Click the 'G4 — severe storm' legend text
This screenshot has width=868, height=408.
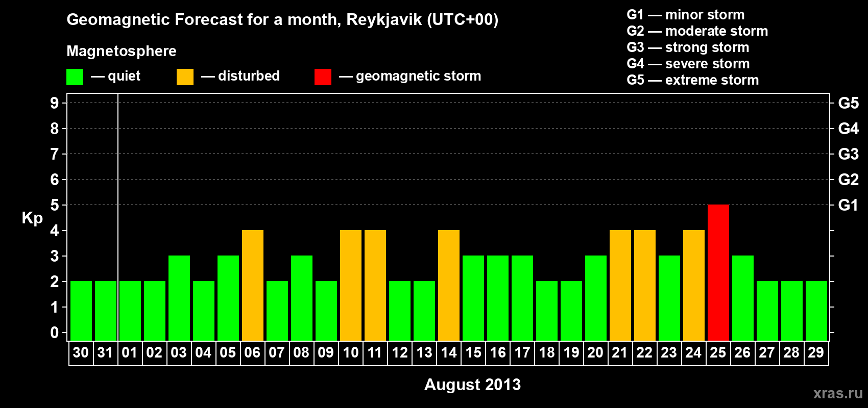(688, 64)
